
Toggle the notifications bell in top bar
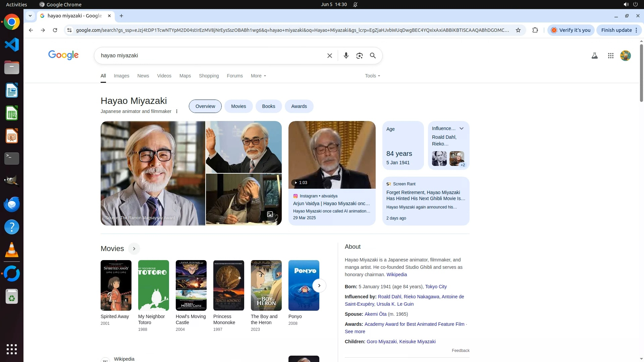(355, 4)
